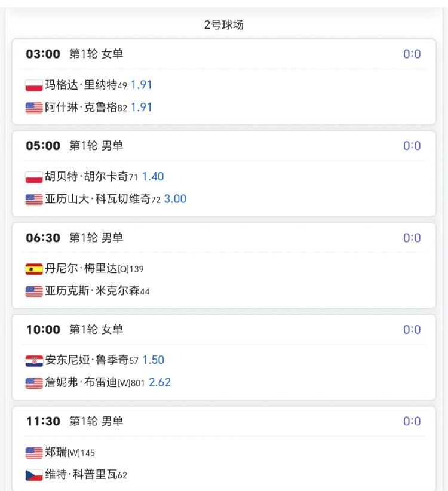Click Poland flag beside 玛格达·里纳特
Screen dimensions: 448x491
tap(34, 85)
